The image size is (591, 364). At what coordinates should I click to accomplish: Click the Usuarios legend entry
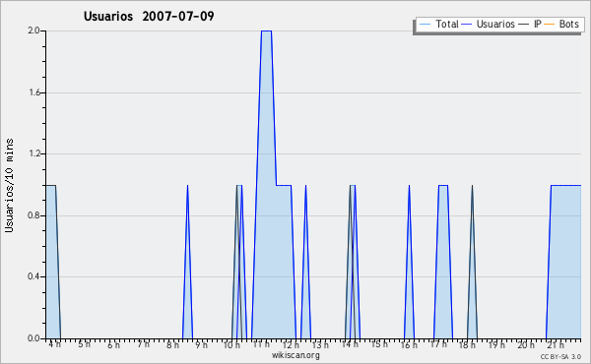tap(489, 24)
